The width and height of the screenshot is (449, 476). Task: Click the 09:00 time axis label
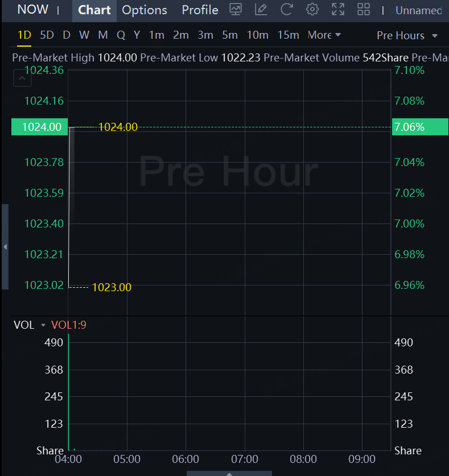click(x=362, y=459)
